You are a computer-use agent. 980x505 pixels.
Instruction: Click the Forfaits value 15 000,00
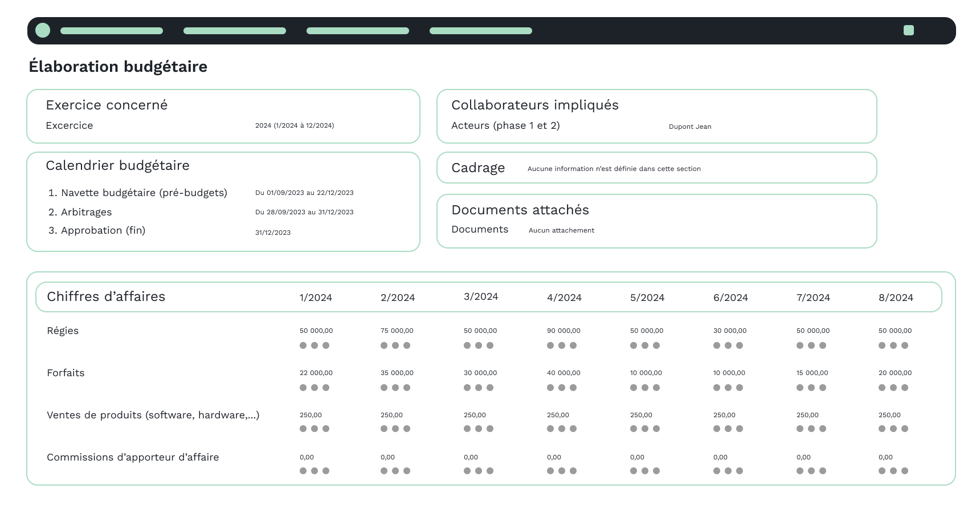click(812, 373)
